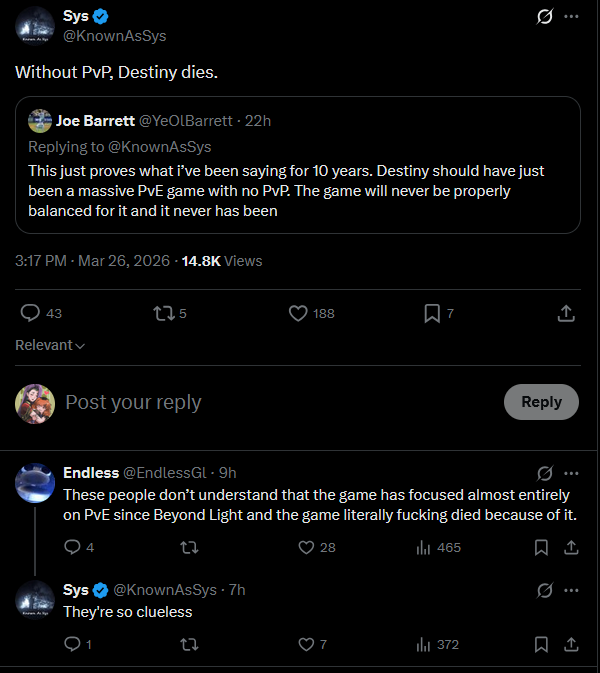Like Endless's reply

tap(308, 547)
